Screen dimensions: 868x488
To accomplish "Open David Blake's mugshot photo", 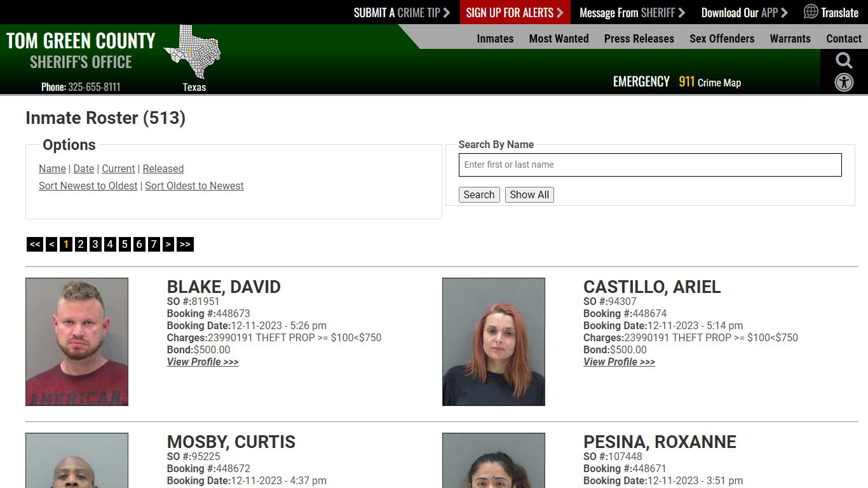I will 77,342.
